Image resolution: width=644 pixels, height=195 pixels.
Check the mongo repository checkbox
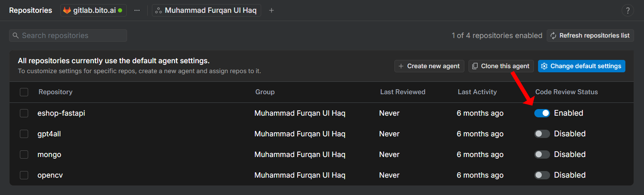coord(24,155)
